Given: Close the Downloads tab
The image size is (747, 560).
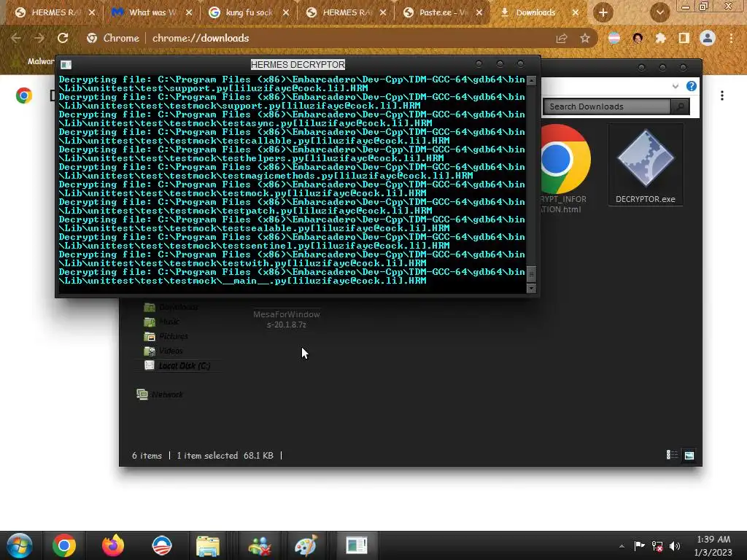Looking at the screenshot, I should (576, 12).
